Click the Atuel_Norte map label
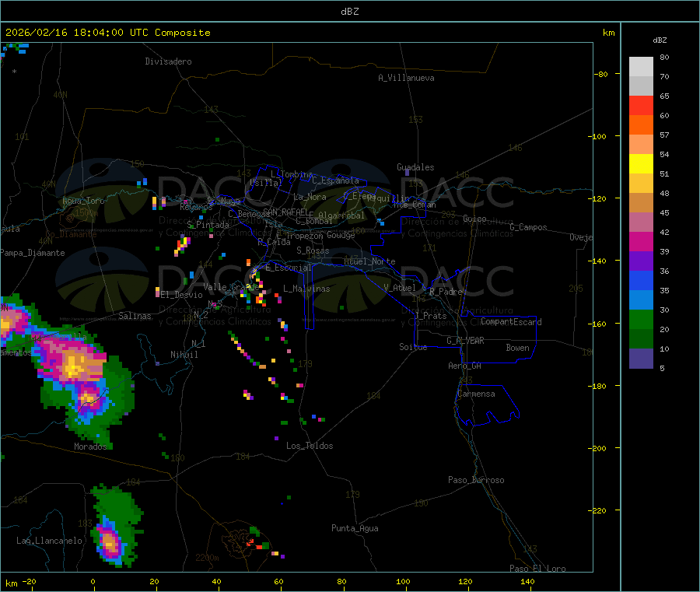This screenshot has width=700, height=592. tap(369, 261)
